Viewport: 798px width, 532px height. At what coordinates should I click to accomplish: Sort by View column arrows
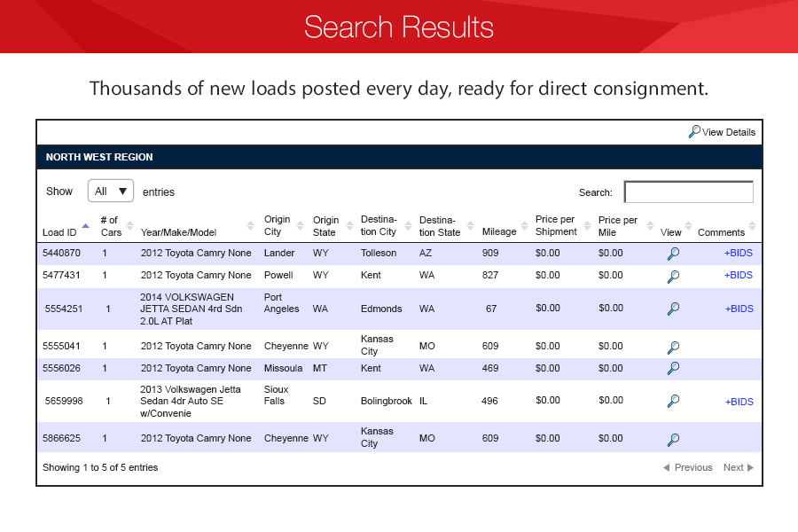[689, 225]
